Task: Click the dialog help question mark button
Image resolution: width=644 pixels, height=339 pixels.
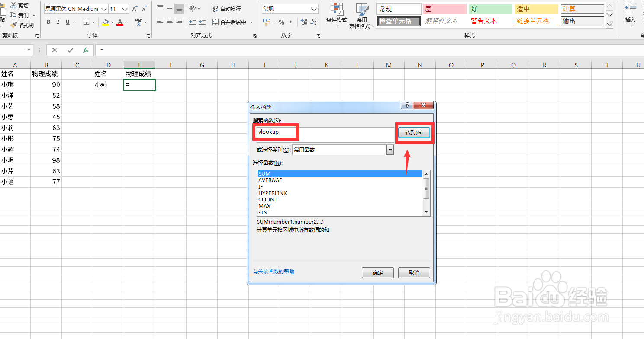Action: (406, 106)
